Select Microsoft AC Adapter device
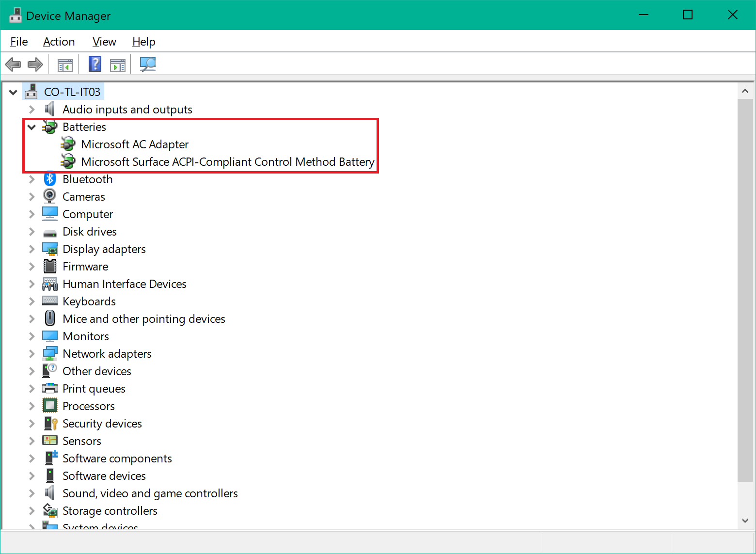The height and width of the screenshot is (554, 756). (135, 144)
